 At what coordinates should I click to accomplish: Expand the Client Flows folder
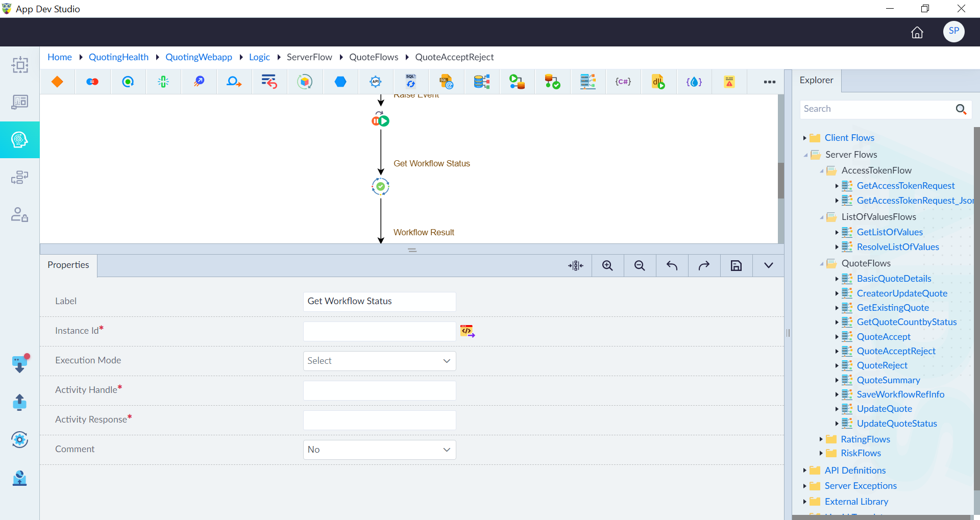click(x=804, y=138)
